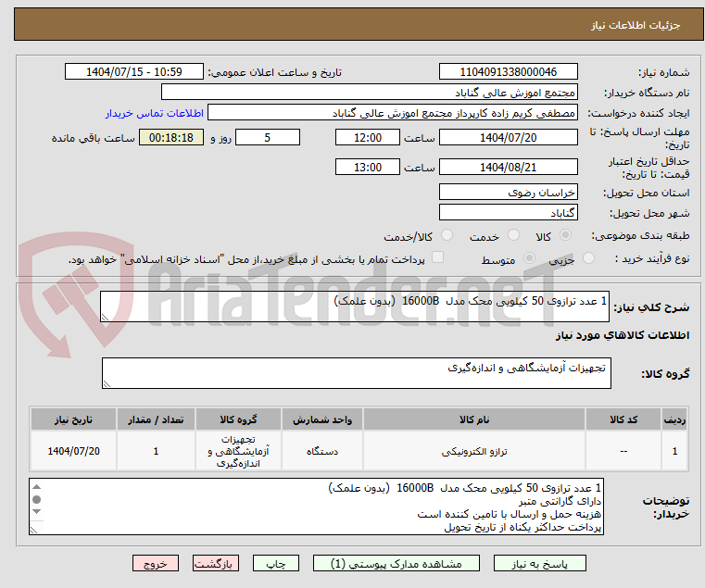Open مشاهده مدارک پیوستی (1) button
This screenshot has width=705, height=588.
tap(397, 563)
